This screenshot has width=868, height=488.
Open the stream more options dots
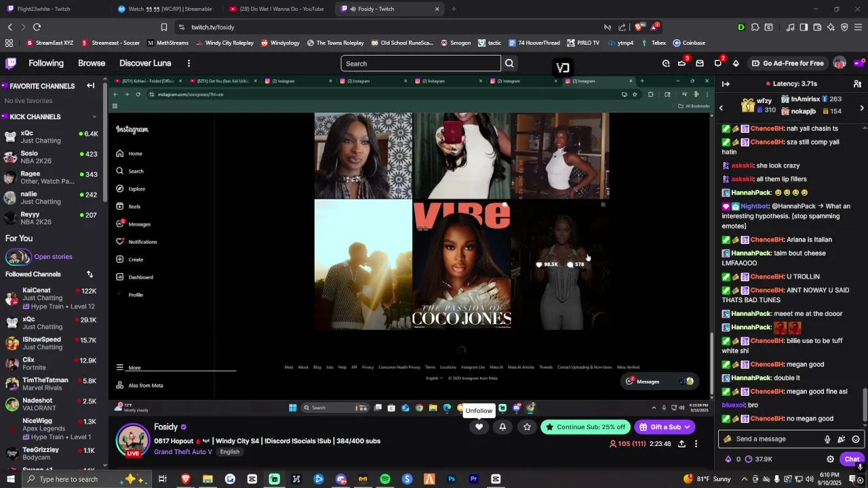pos(696,444)
